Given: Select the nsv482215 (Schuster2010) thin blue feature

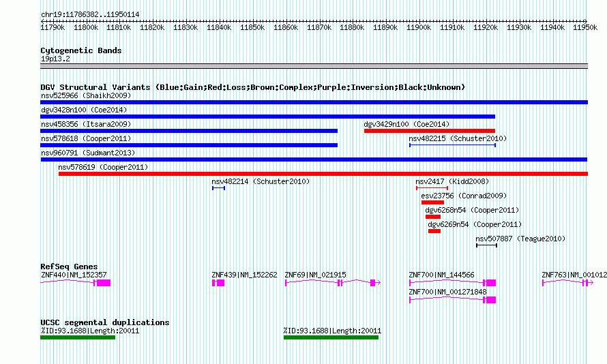Looking at the screenshot, I should point(453,145).
